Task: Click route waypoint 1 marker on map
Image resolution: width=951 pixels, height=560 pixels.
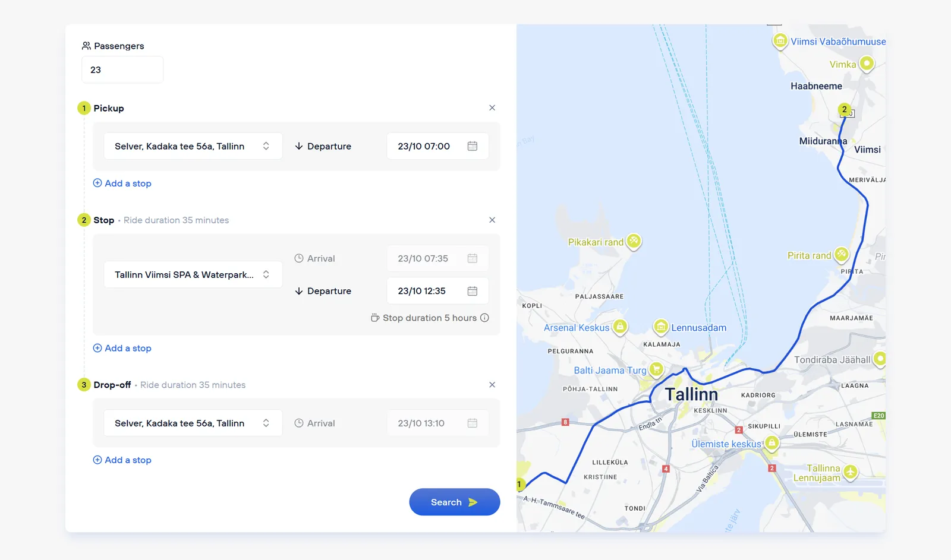Action: pyautogui.click(x=520, y=484)
